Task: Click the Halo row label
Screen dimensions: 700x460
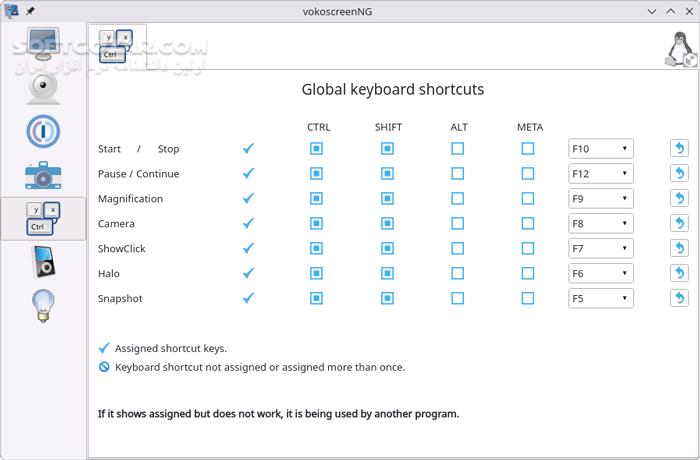Action: point(108,273)
